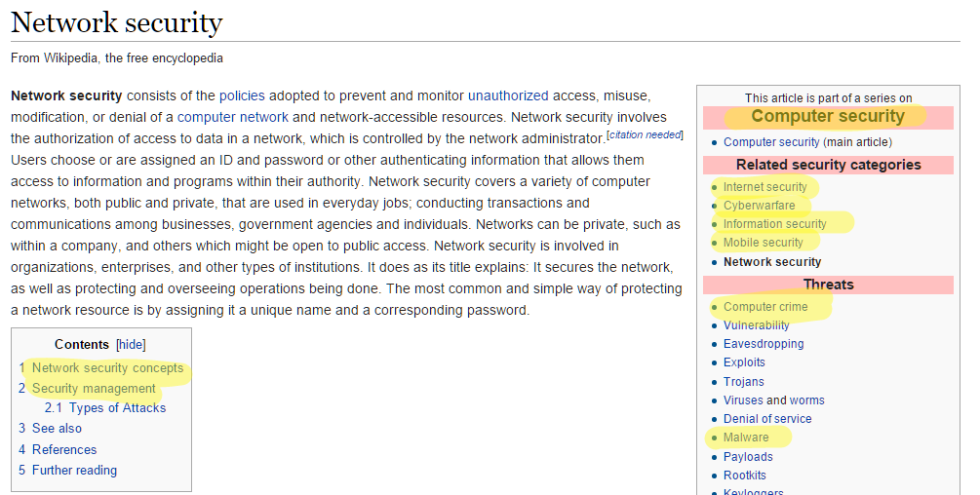
Task: Open the Malware sidebar link
Action: pyautogui.click(x=746, y=438)
